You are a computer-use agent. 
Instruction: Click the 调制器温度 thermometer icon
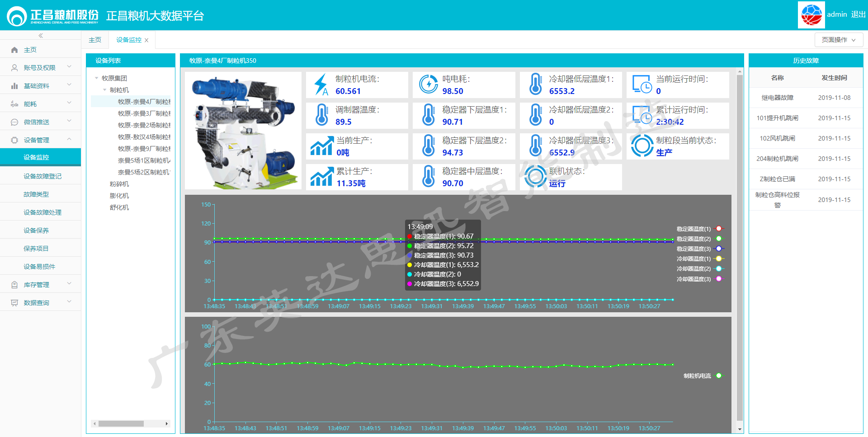click(x=321, y=115)
